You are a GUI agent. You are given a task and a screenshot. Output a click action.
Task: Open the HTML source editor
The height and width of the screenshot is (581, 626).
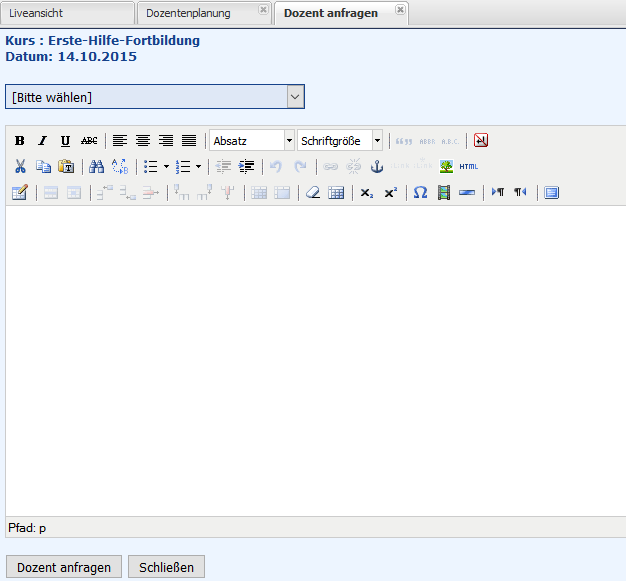coord(469,166)
